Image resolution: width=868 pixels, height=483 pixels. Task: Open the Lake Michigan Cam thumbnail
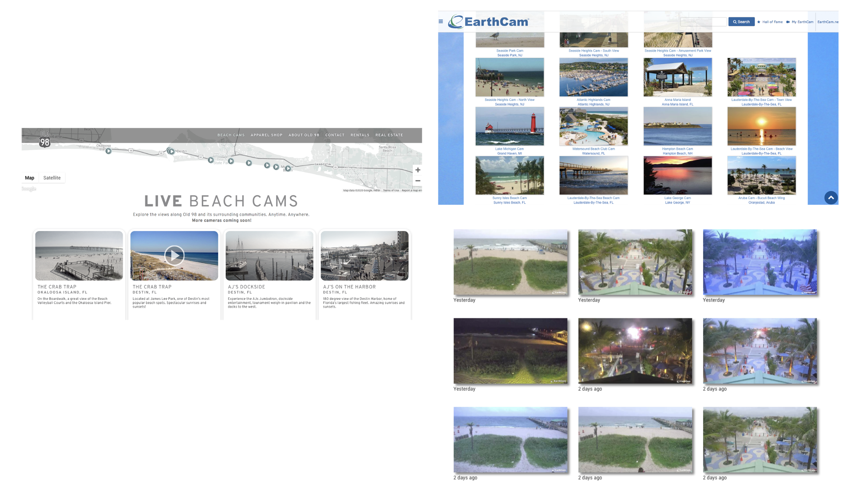click(509, 126)
